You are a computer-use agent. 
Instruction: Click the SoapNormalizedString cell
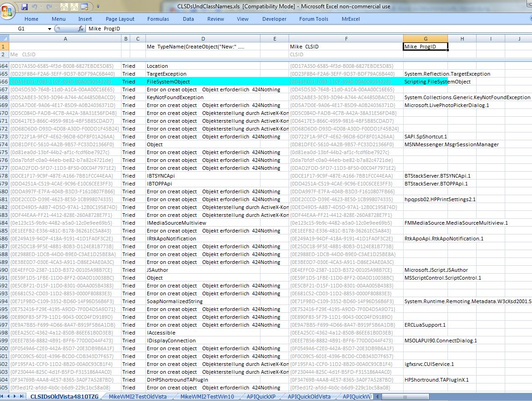click(x=203, y=301)
